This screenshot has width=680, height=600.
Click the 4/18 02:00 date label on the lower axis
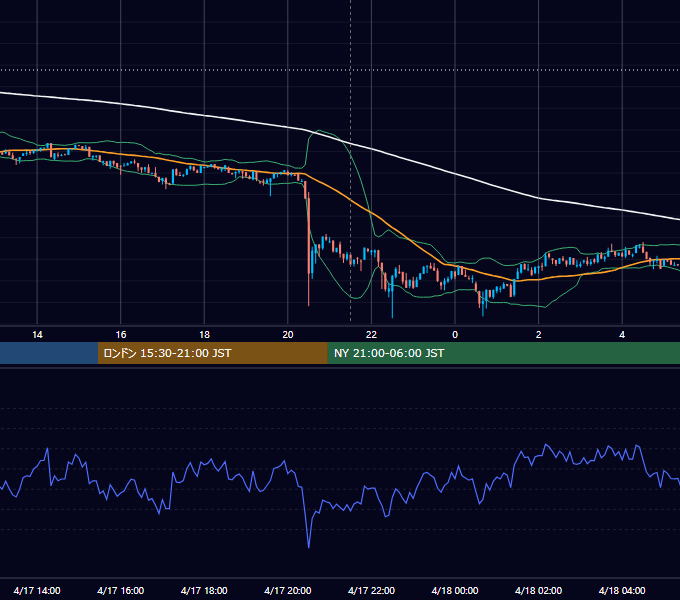point(539,590)
